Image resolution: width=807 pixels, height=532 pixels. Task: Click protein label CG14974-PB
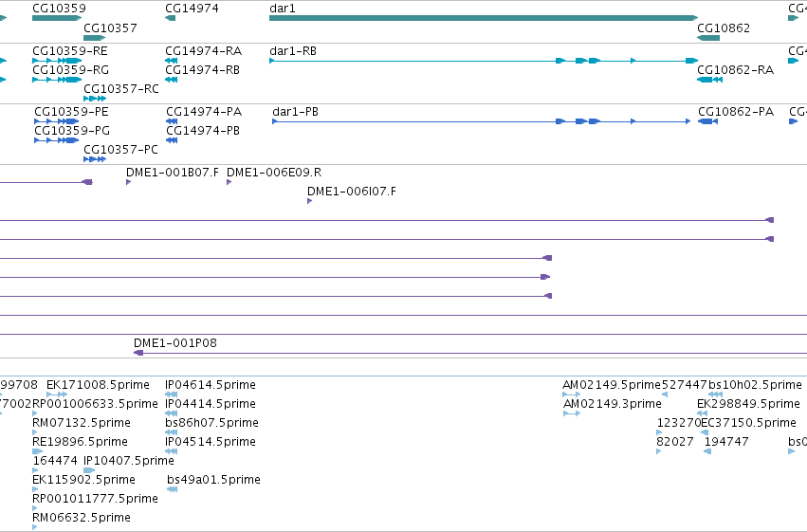203,131
